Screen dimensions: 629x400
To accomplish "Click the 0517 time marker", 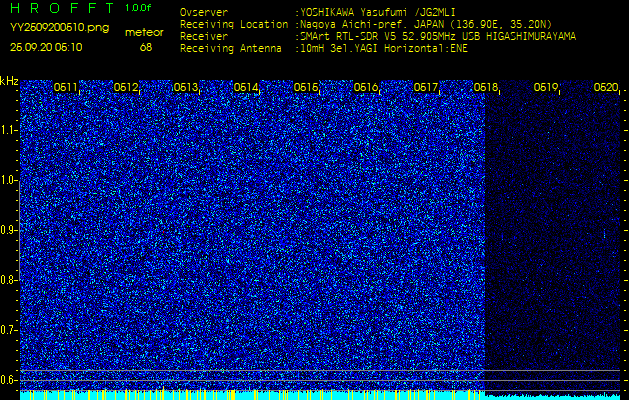I will click(x=426, y=87).
